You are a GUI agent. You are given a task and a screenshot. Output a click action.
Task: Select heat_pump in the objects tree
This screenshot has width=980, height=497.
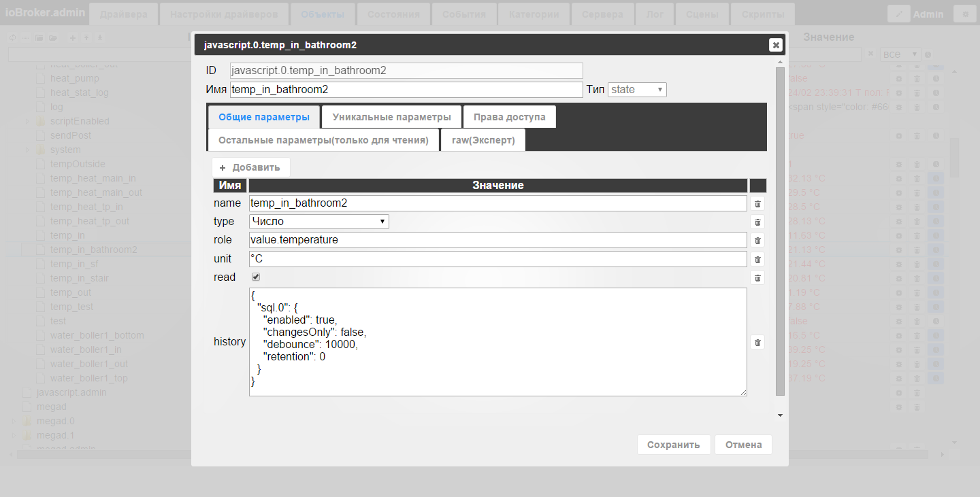point(74,79)
